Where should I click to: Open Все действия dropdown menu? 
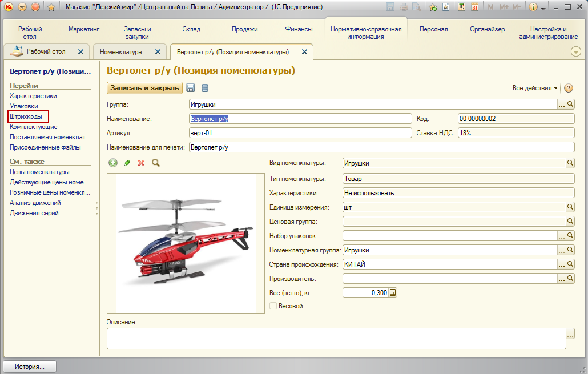pos(535,88)
